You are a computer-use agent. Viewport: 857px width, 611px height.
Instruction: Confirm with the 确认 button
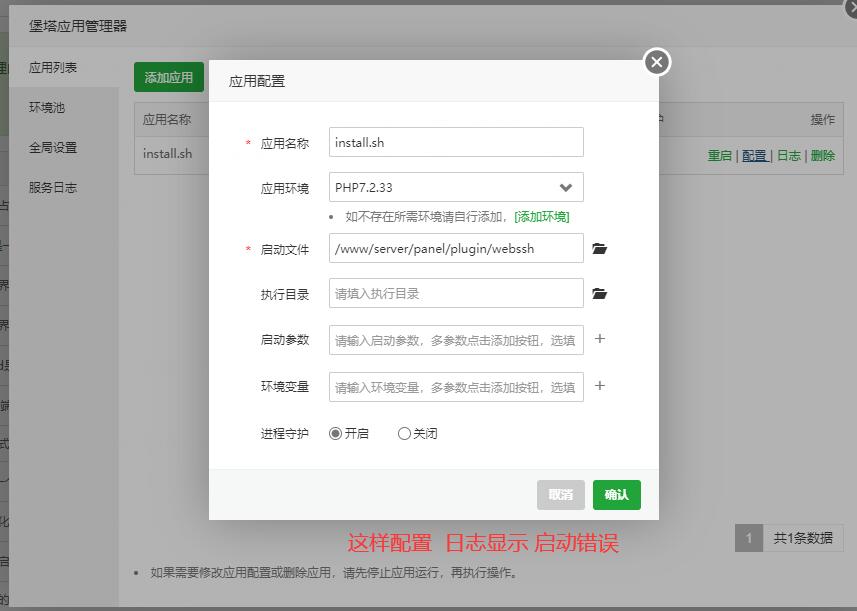tap(617, 495)
